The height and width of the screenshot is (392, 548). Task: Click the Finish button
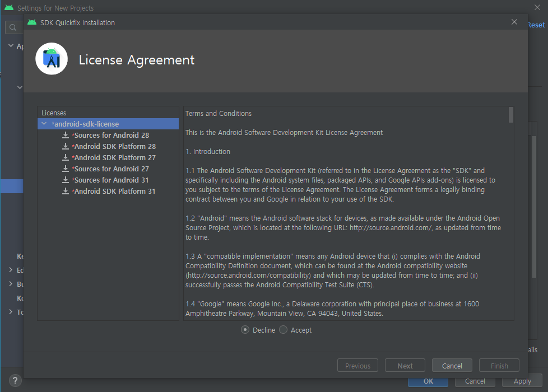tap(499, 366)
